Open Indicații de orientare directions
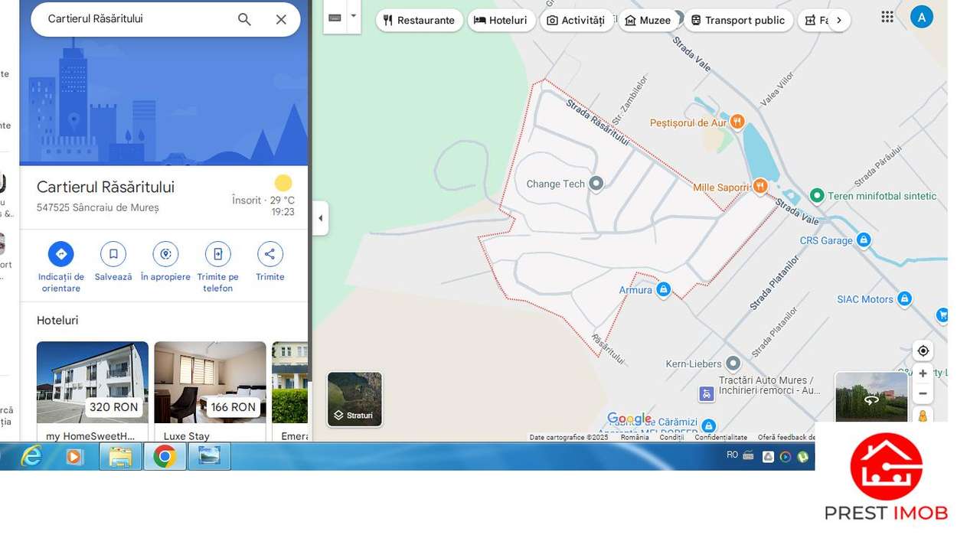980x551 pixels. 61,254
